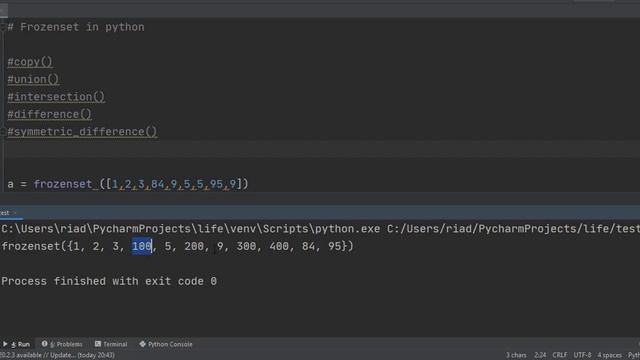Click the '#intersection()' comment line
640x360 pixels.
[56, 97]
